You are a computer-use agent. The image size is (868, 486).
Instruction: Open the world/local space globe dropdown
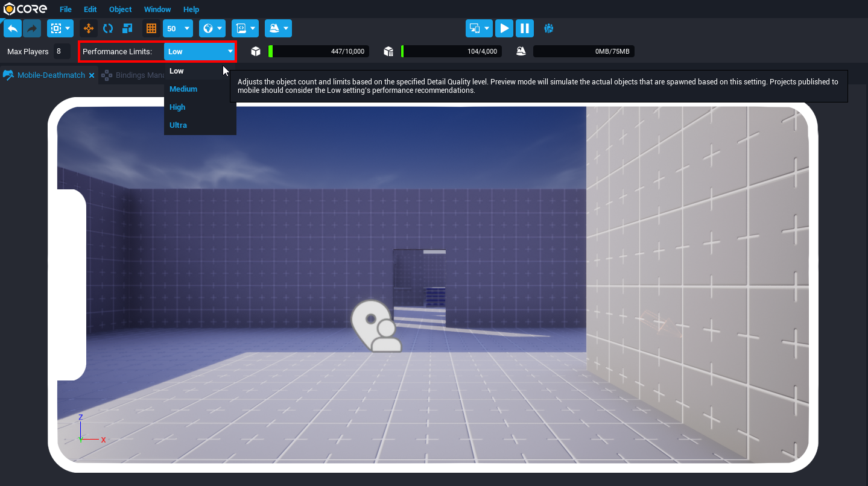point(212,28)
